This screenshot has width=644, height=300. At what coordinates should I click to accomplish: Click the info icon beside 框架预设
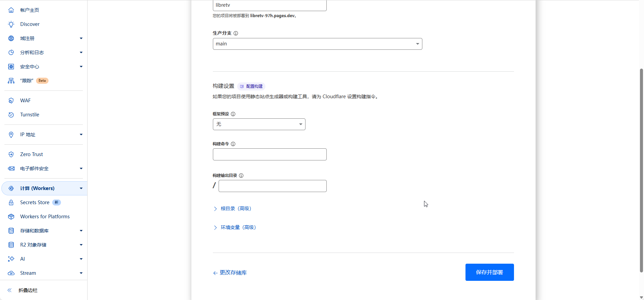tap(233, 114)
